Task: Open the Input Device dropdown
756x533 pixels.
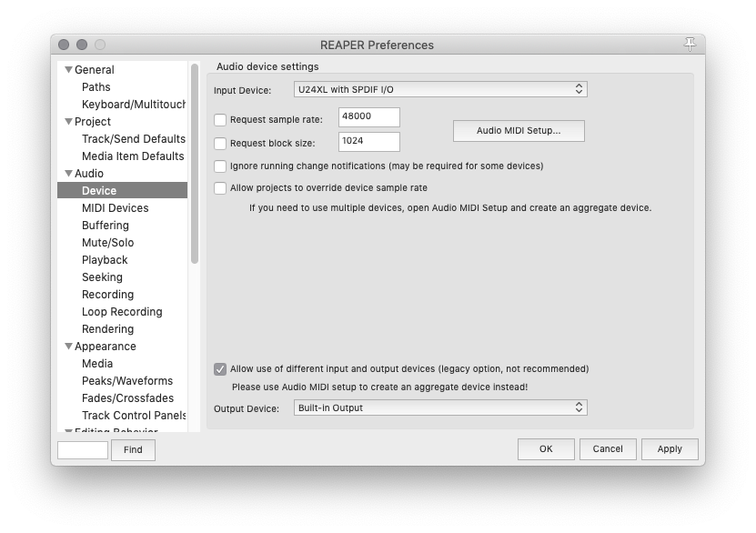Action: [440, 90]
